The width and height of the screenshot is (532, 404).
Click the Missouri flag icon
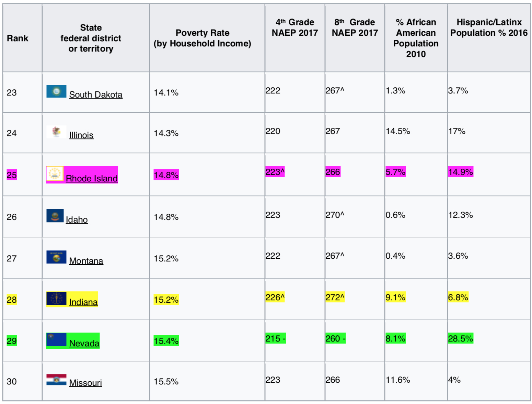(56, 380)
